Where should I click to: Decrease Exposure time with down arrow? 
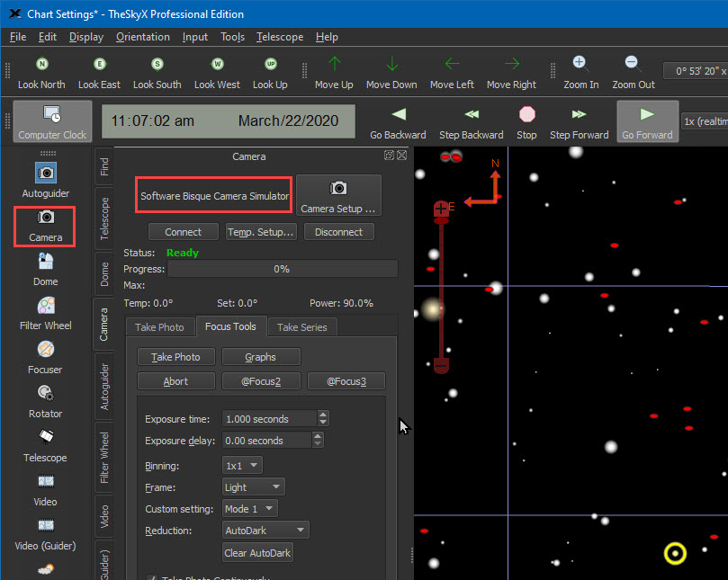pyautogui.click(x=323, y=423)
